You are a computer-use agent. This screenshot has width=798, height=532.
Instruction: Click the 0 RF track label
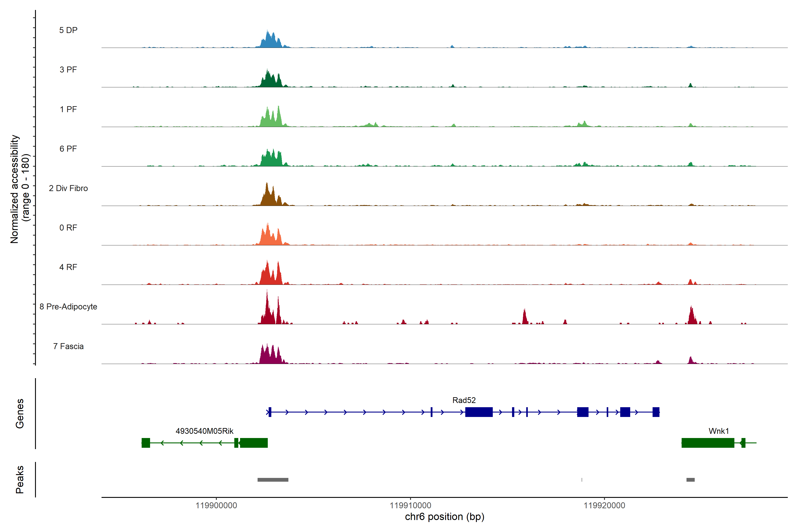click(x=68, y=228)
